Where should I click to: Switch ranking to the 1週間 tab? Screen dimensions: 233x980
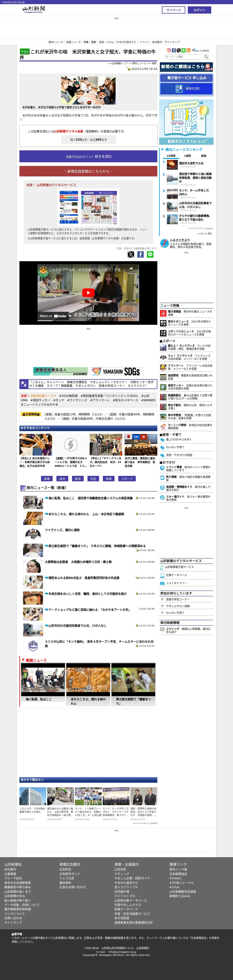point(187,156)
